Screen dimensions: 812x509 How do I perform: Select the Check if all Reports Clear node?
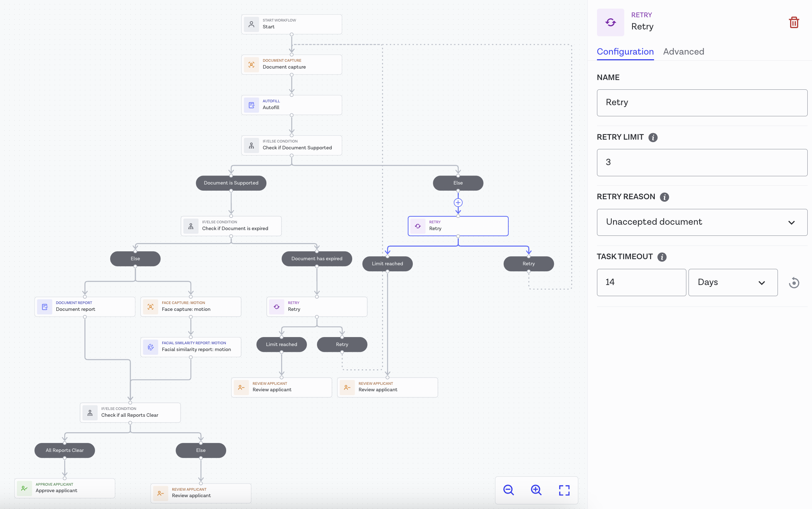[130, 412]
